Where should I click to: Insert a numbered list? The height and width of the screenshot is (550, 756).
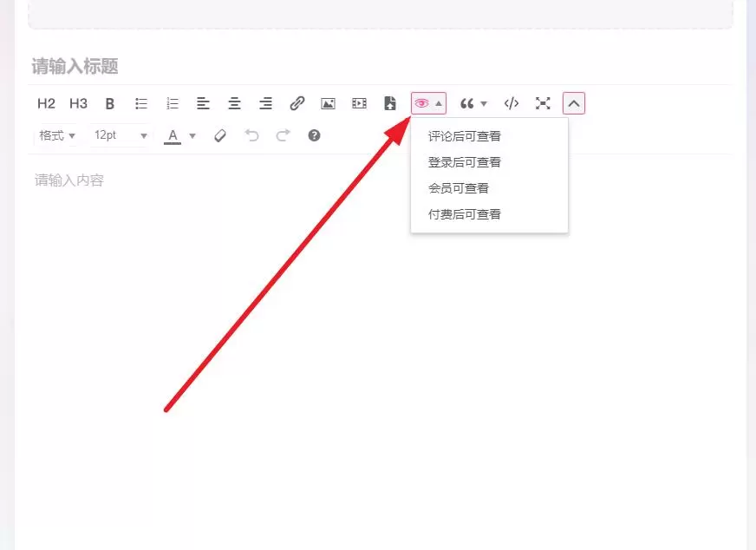[173, 103]
